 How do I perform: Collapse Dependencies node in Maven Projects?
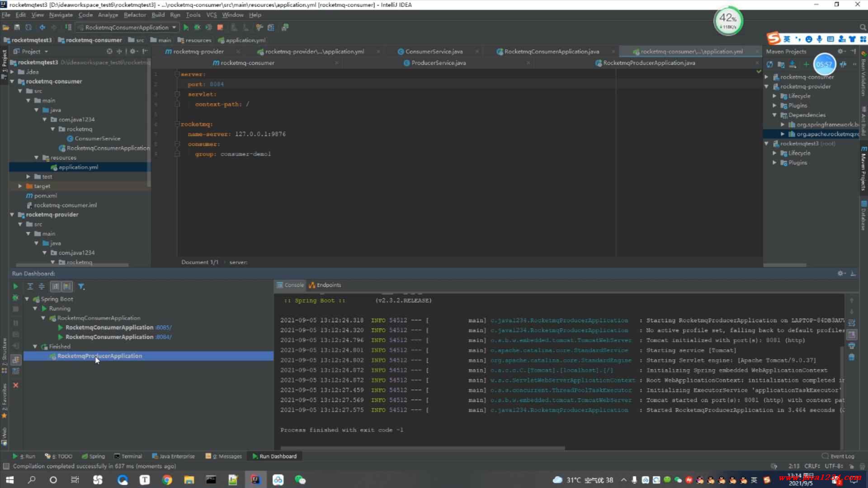[774, 115]
